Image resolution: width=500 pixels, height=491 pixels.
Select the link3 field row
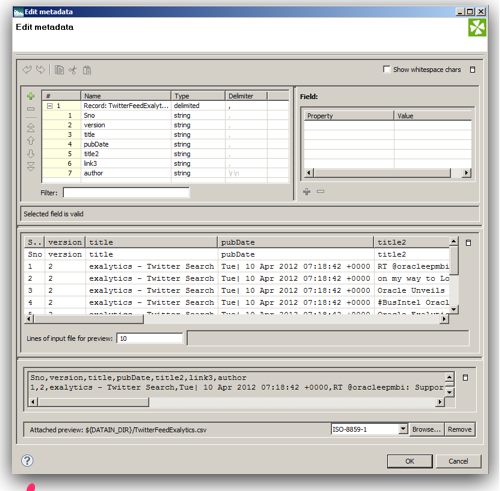(165, 163)
